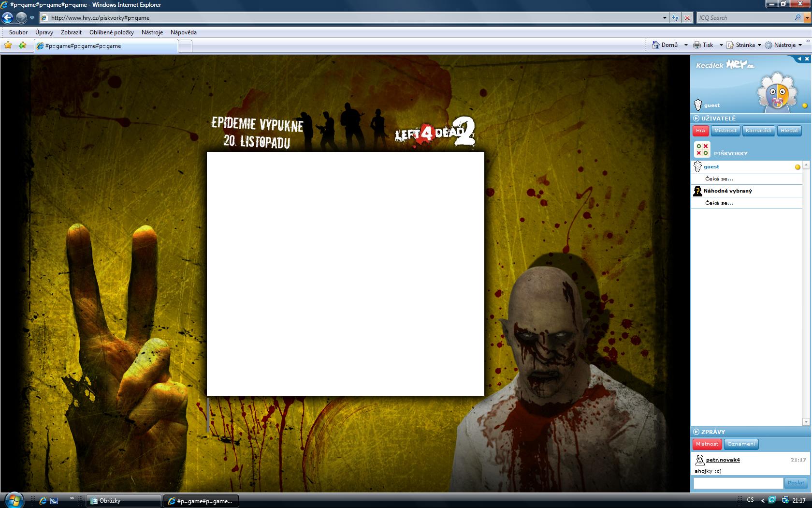This screenshot has height=508, width=812.
Task: Click guest's yellow status dot in player list
Action: pyautogui.click(x=797, y=167)
